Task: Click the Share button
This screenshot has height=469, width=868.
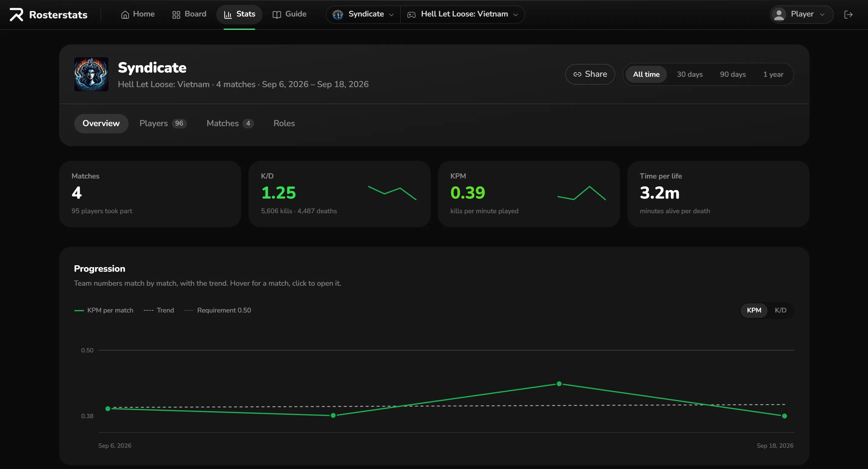Action: 590,74
